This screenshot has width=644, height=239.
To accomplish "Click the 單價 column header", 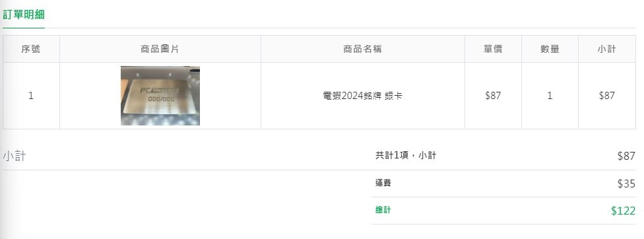I will pyautogui.click(x=493, y=49).
